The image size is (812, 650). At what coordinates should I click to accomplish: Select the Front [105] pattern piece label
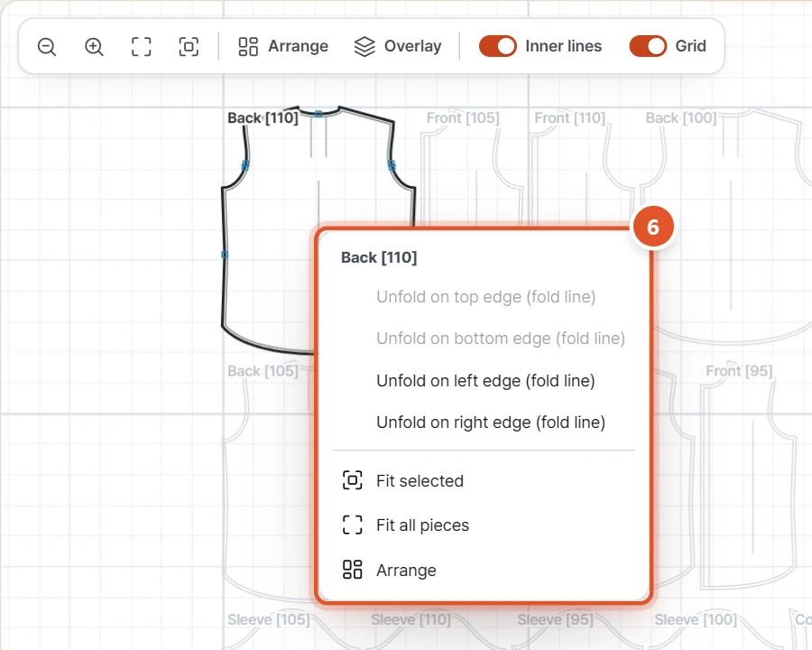(x=463, y=117)
